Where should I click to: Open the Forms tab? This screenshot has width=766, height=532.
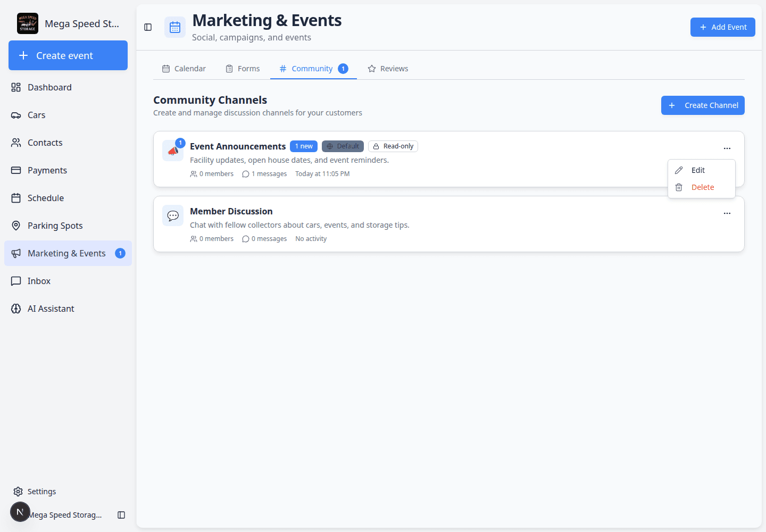(x=243, y=69)
